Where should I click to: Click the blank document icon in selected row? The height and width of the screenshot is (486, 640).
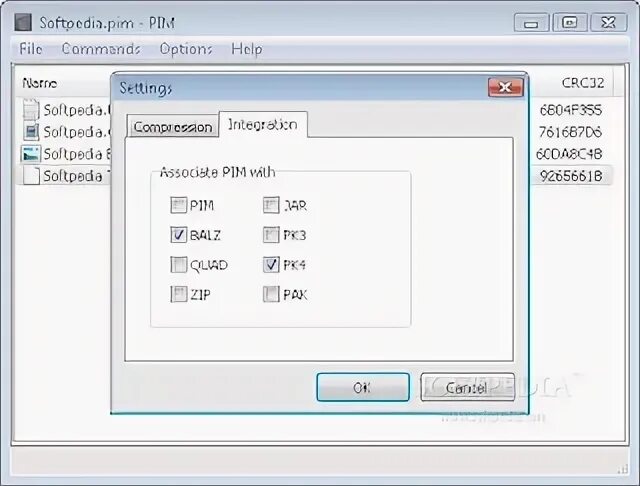pyautogui.click(x=31, y=175)
